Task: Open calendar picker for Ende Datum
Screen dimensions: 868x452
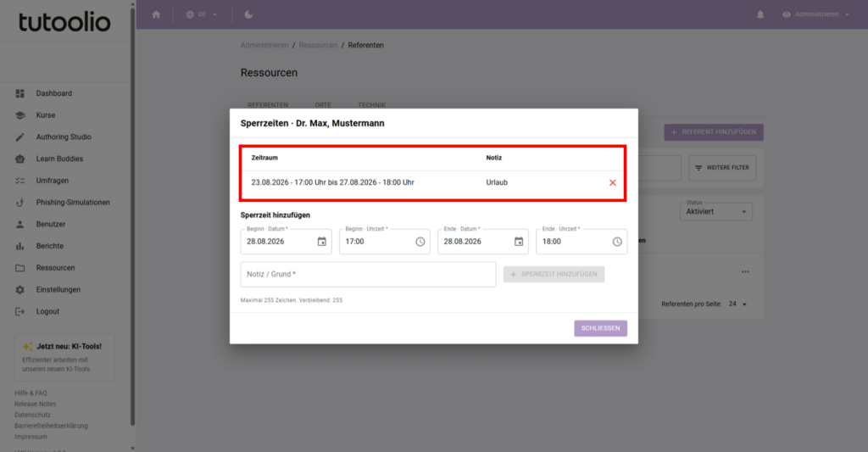Action: (x=519, y=242)
